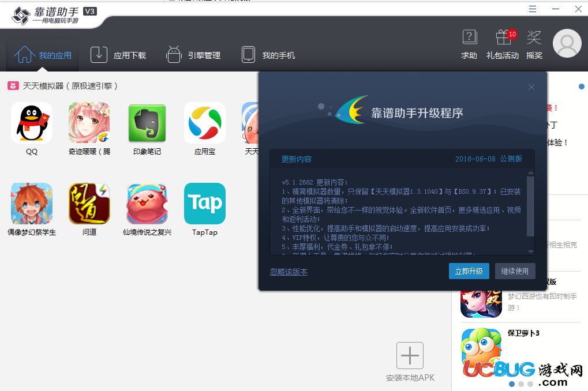Open the TapTap app icon
Screen dimensions: 588x391
(x=205, y=204)
